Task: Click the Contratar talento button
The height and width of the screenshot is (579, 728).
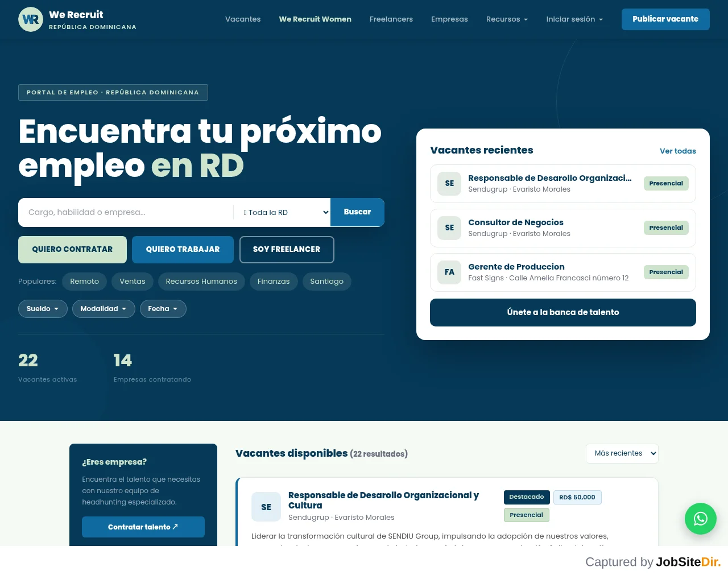Action: click(143, 527)
